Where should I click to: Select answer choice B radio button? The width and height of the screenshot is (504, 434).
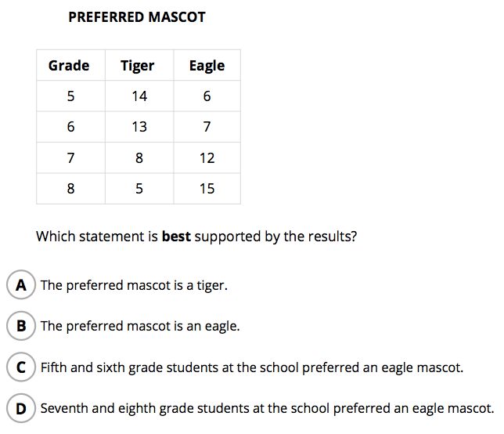[x=21, y=326]
